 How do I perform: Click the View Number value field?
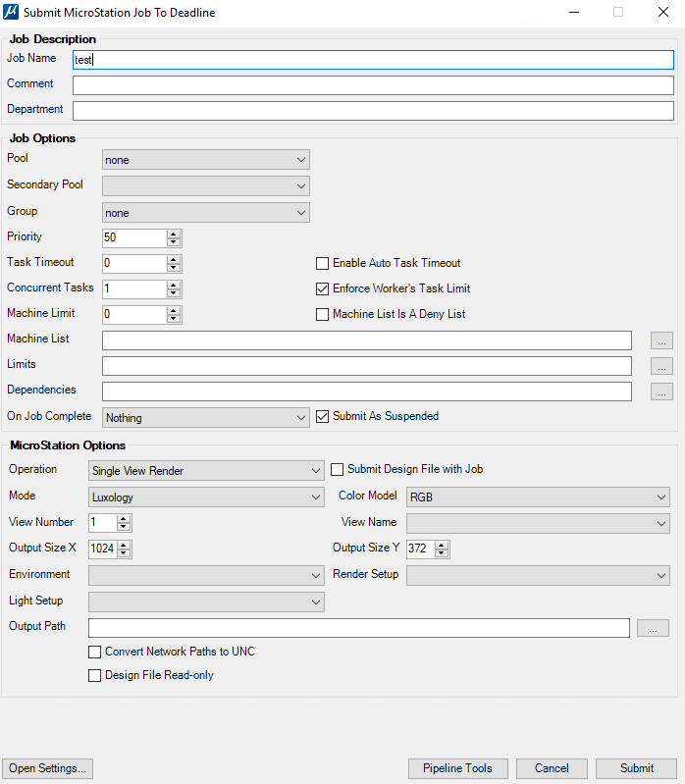[103, 523]
